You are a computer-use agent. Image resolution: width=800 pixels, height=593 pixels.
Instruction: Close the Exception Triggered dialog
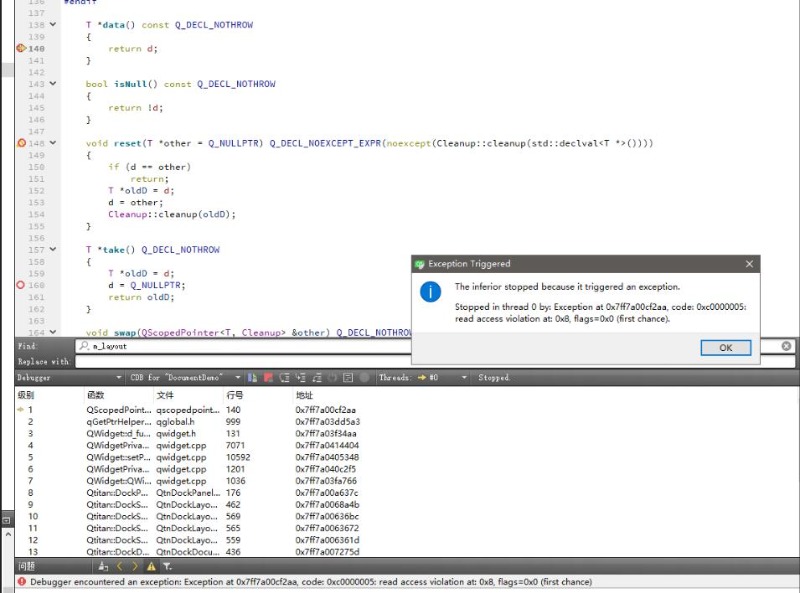coord(749,264)
